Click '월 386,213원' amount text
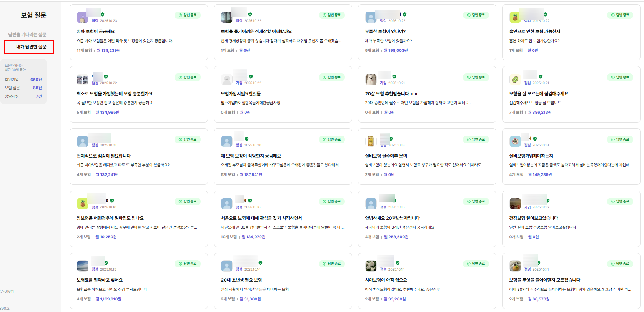Image resolution: width=644 pixels, height=312 pixels. [x=540, y=113]
